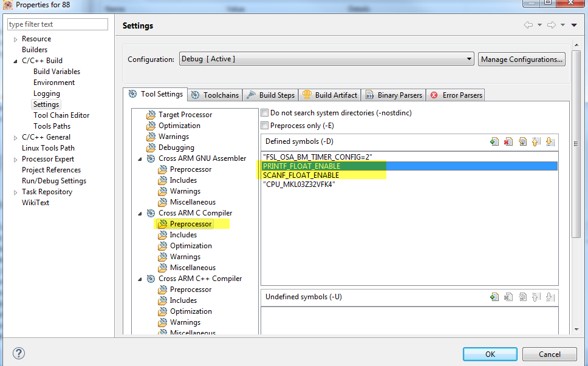Switch to the Build Artifact tab
This screenshot has height=366, width=588.
click(330, 95)
